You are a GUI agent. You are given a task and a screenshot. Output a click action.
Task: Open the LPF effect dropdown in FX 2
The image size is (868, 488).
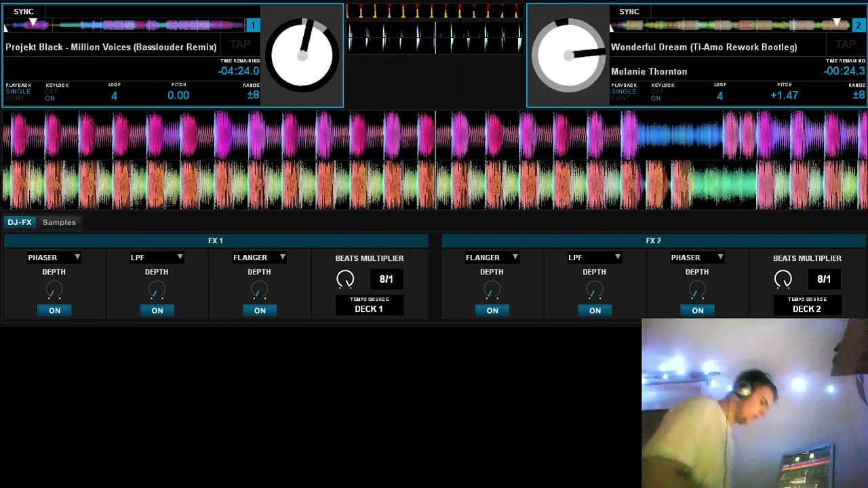tap(594, 258)
